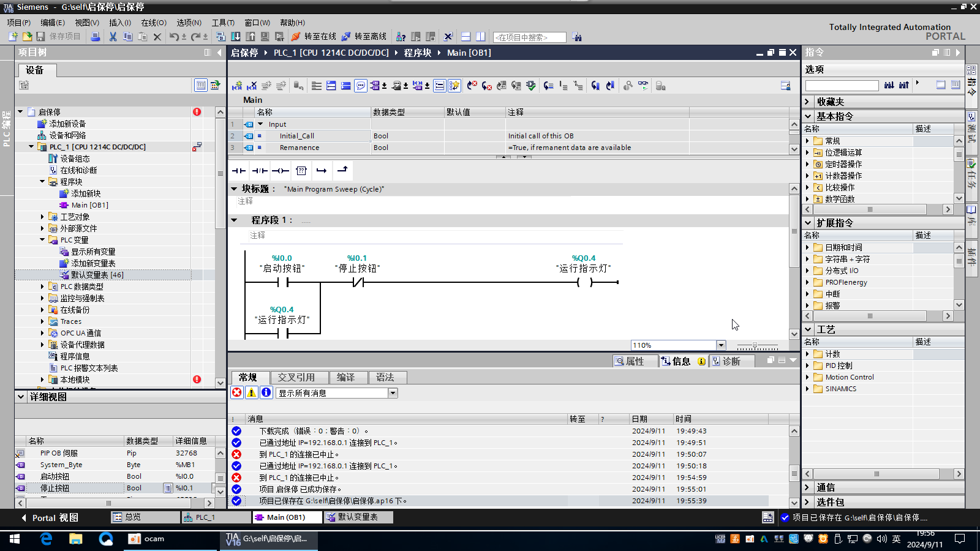Viewport: 980px width, 551px height.
Task: Collapse the 基本指令 section
Action: tap(808, 116)
